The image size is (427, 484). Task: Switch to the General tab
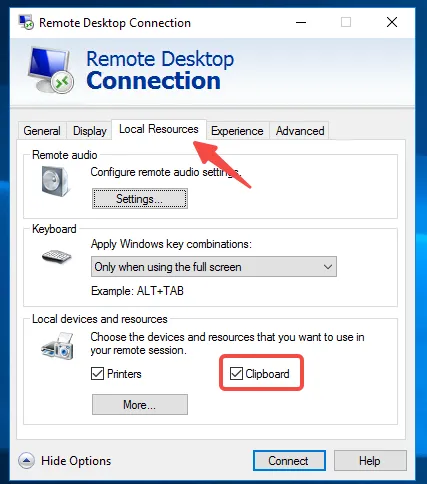(x=42, y=131)
